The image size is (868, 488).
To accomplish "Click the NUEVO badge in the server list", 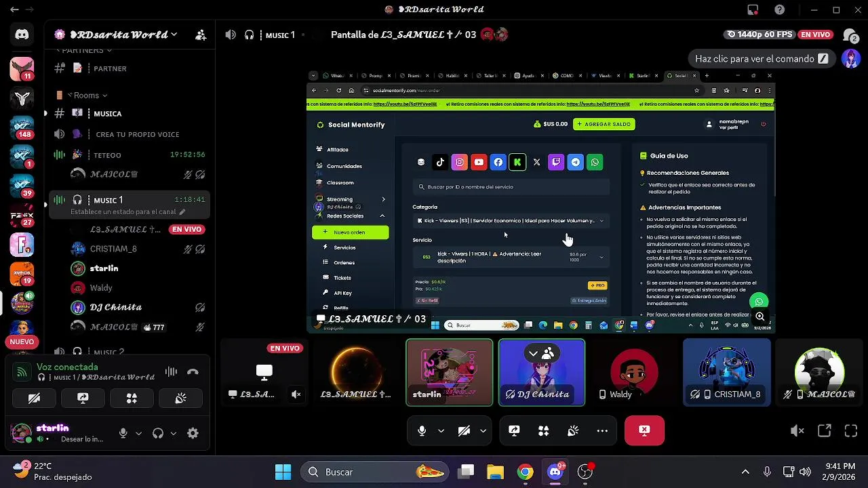I will [22, 342].
